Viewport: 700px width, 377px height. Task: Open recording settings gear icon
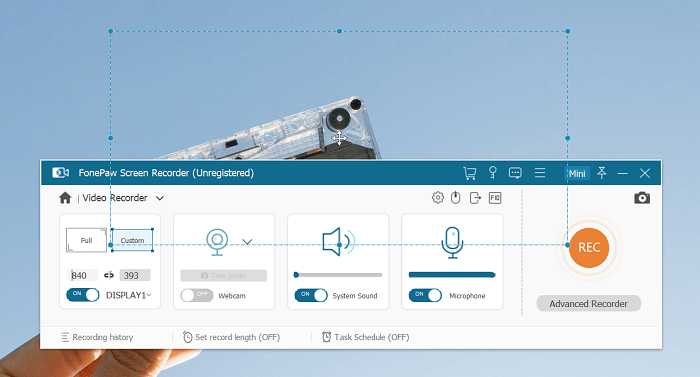tap(438, 197)
